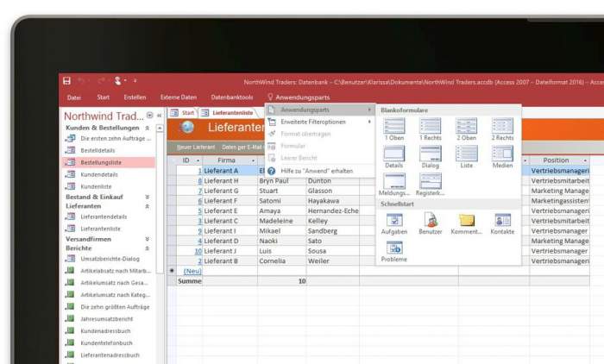This screenshot has height=364, width=604.
Task: Open the ID column filter dropdown
Action: (x=198, y=160)
